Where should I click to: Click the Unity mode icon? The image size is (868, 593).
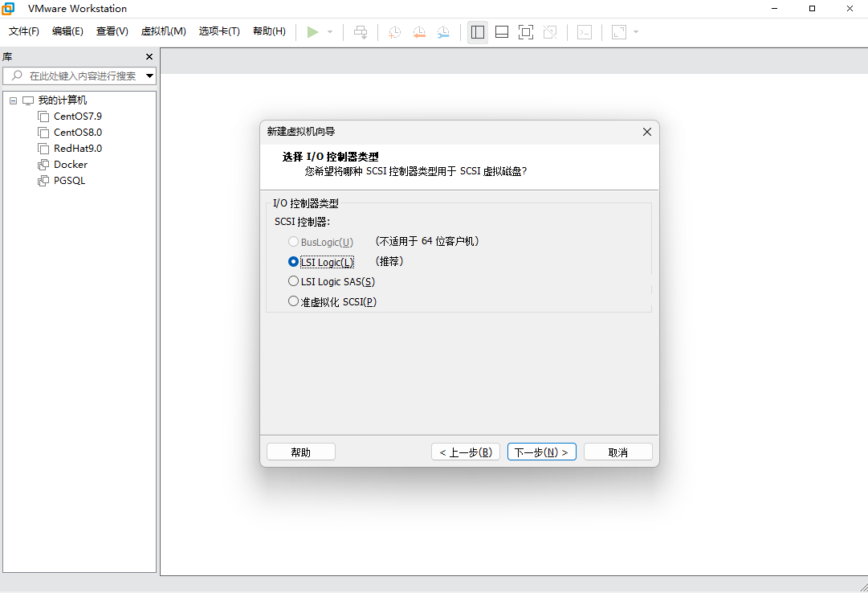click(x=550, y=32)
